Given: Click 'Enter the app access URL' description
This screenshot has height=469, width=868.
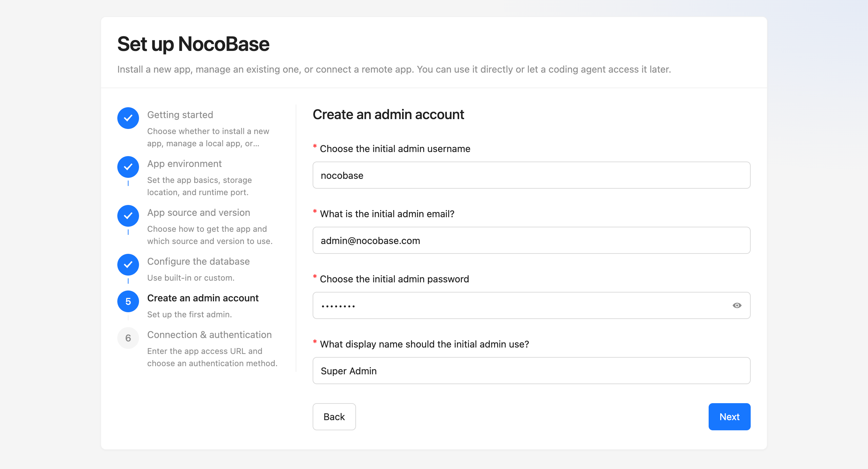Looking at the screenshot, I should [212, 357].
